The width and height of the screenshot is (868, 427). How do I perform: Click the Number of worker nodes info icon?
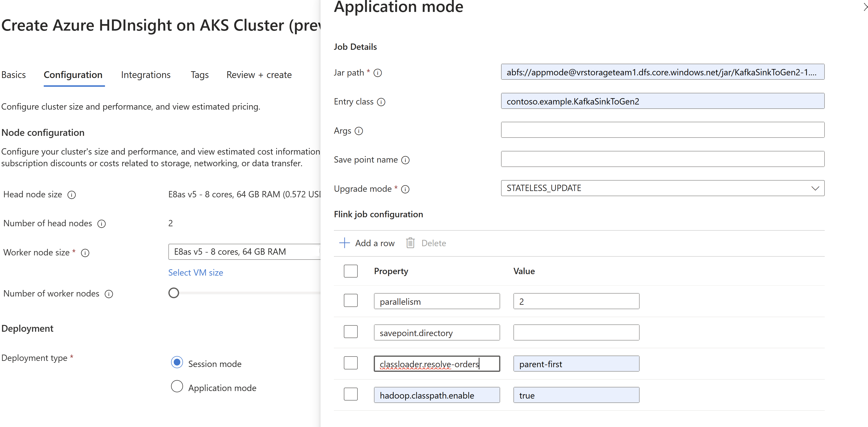pos(108,294)
